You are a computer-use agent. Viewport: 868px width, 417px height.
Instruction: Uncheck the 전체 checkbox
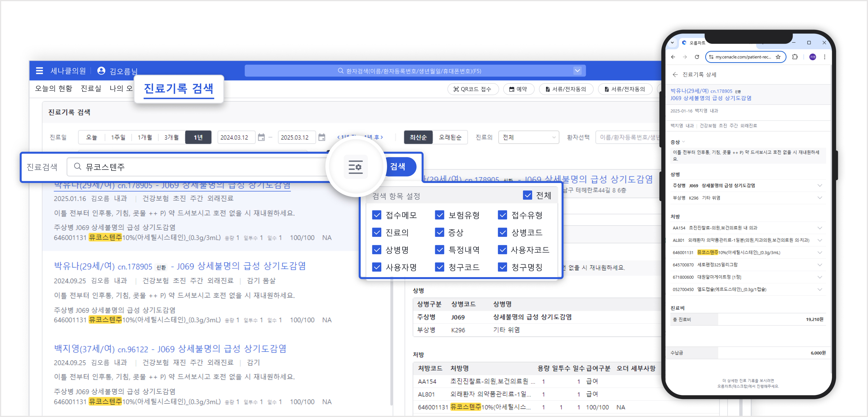coord(527,195)
